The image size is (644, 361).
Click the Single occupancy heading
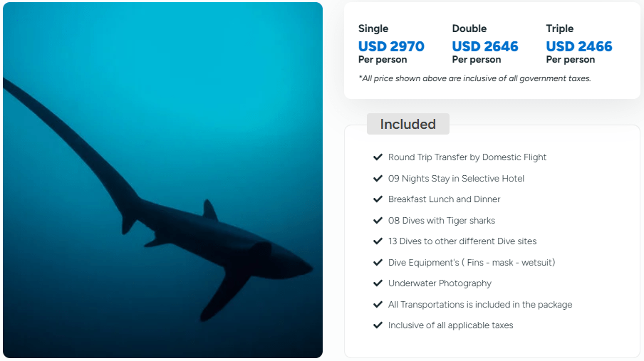(373, 28)
